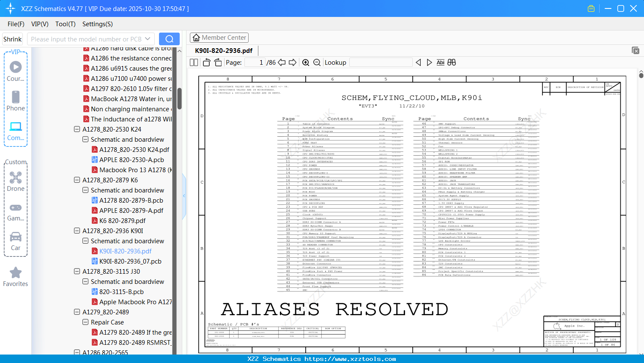
Task: Click the blue magnifier search button
Action: click(169, 39)
